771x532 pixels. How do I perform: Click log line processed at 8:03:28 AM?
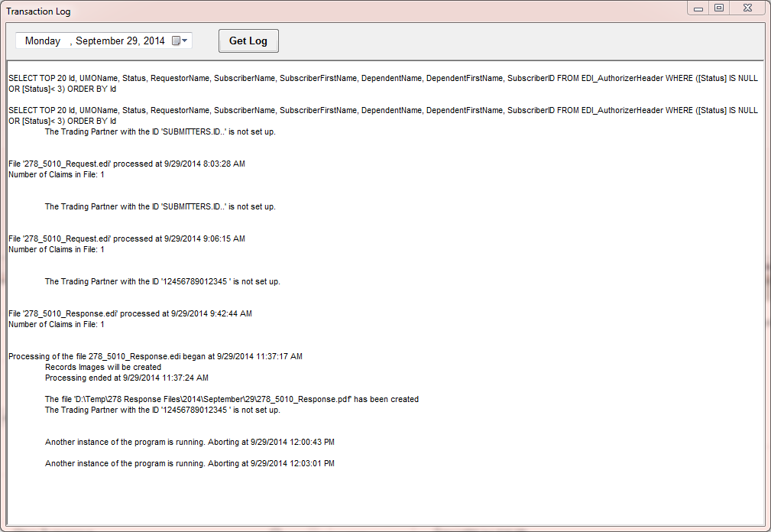127,164
